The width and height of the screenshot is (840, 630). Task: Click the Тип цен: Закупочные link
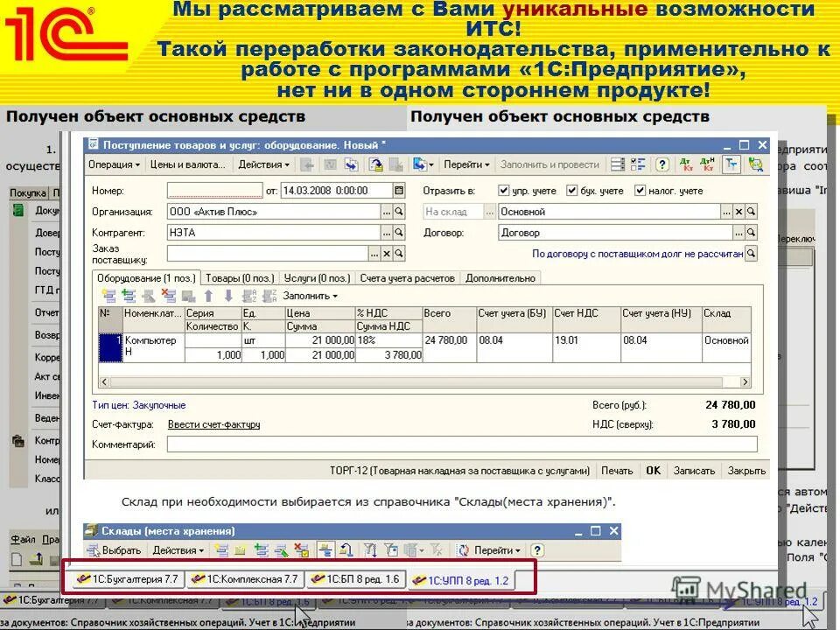pos(139,405)
